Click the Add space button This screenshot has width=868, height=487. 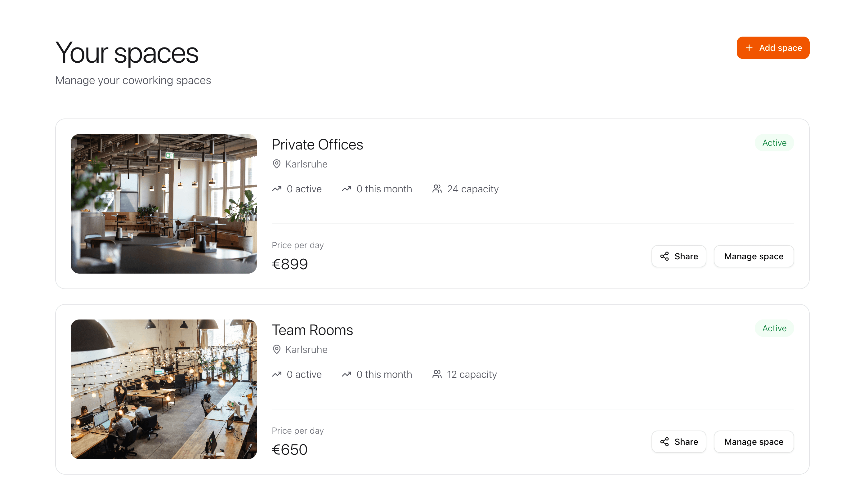click(773, 47)
